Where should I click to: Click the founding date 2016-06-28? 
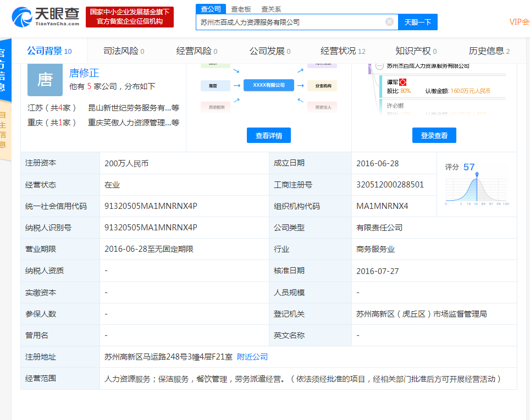378,163
